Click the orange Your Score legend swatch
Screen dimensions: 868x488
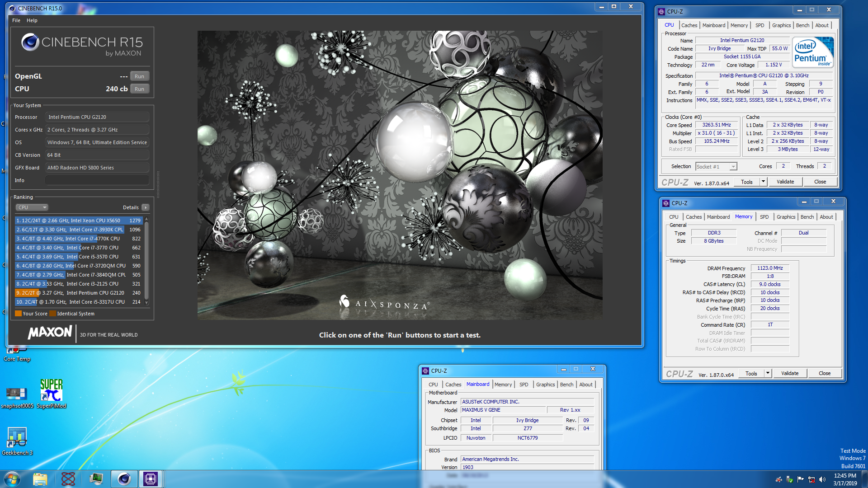point(18,314)
